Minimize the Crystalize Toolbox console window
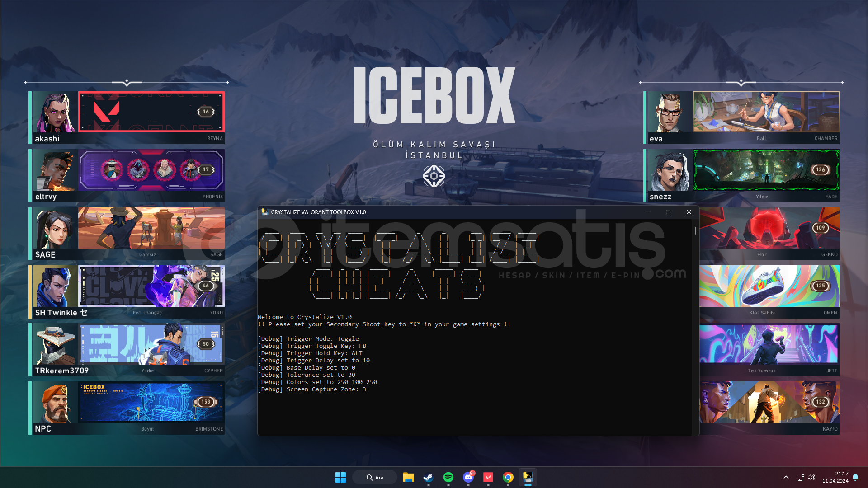Image resolution: width=868 pixels, height=488 pixels. pos(647,212)
